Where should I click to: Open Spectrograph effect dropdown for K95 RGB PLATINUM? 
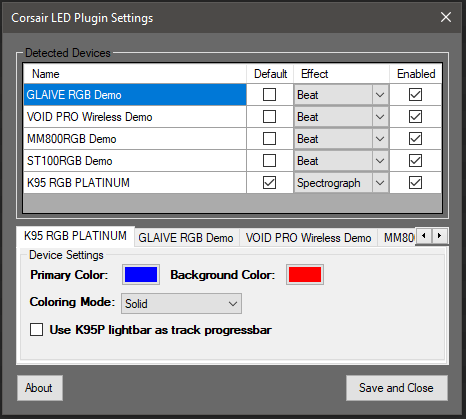341,183
